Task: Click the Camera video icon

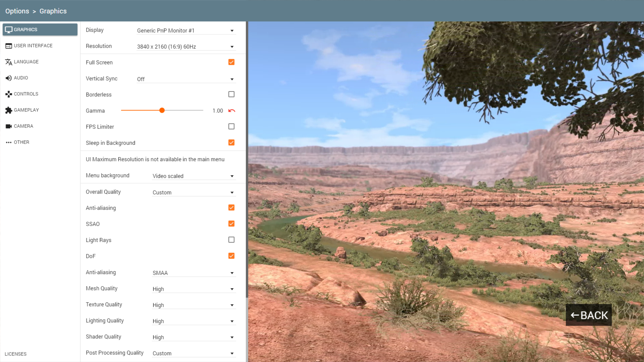Action: 9,126
